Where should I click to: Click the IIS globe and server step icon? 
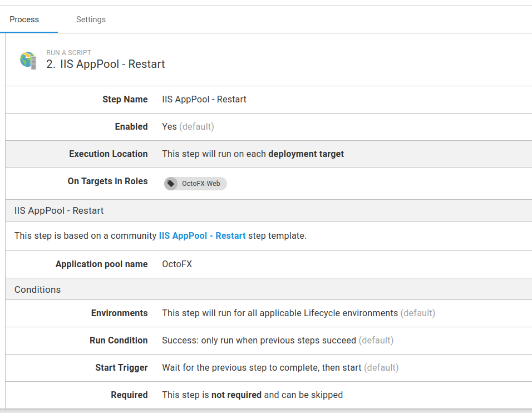(28, 60)
